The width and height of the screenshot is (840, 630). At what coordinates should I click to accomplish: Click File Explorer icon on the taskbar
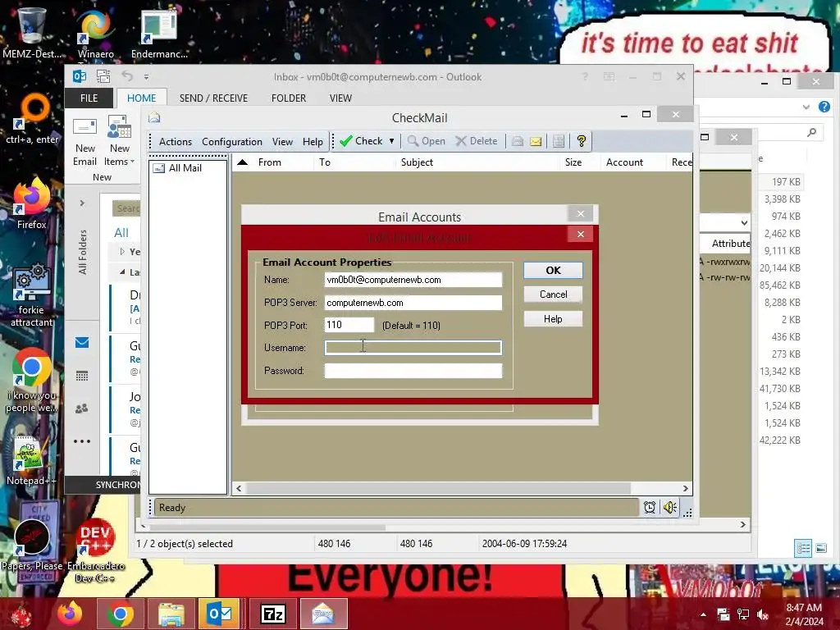(x=171, y=614)
